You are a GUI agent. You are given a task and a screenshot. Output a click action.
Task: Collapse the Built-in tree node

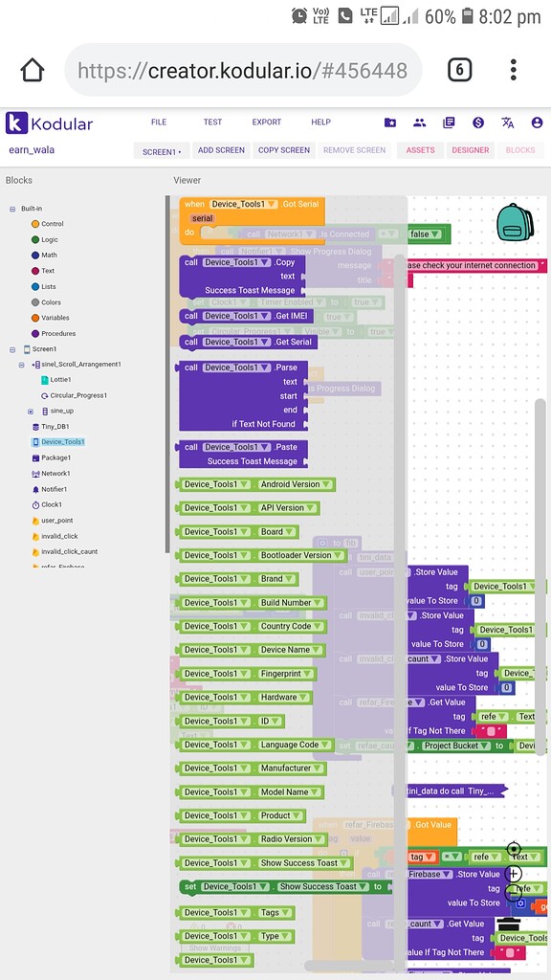pos(12,209)
